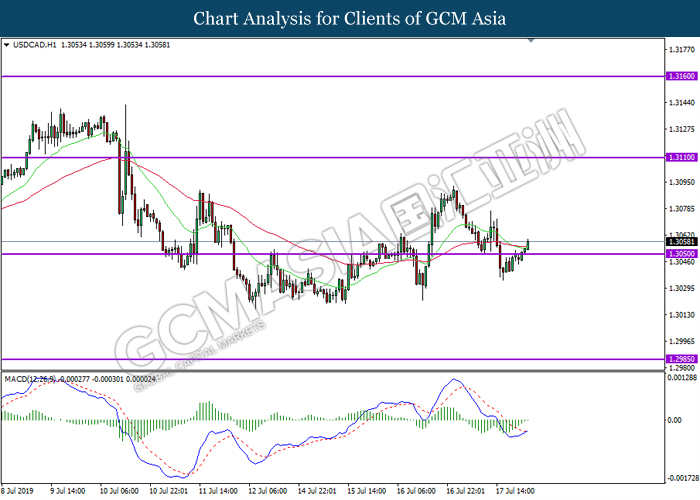Click the 1.31440 price axis value
This screenshot has height=500, width=700.
(682, 103)
